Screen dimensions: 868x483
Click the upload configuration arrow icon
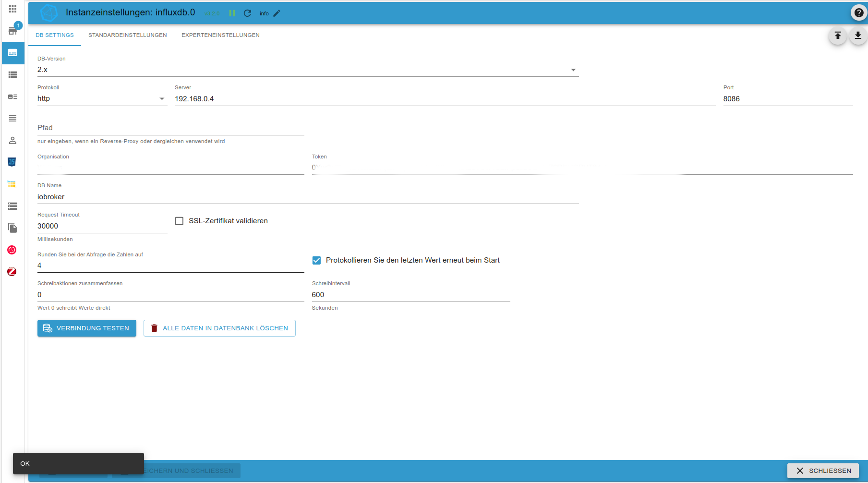pyautogui.click(x=838, y=36)
